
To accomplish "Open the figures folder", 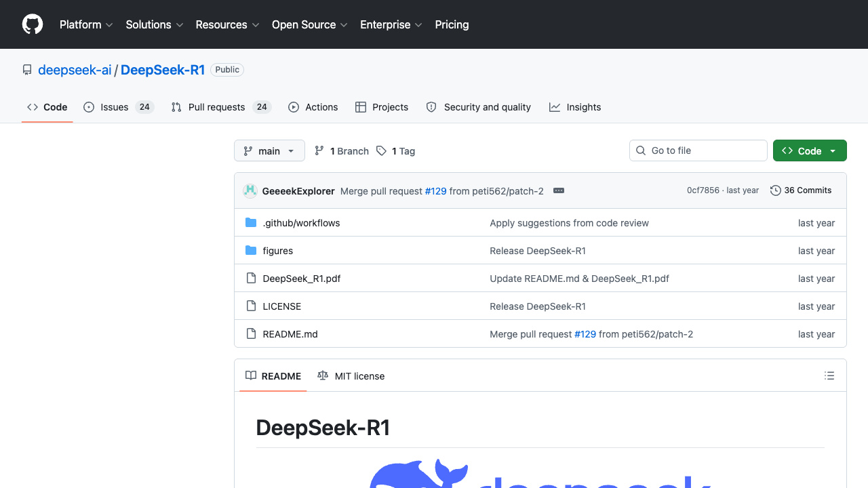I will (x=278, y=251).
